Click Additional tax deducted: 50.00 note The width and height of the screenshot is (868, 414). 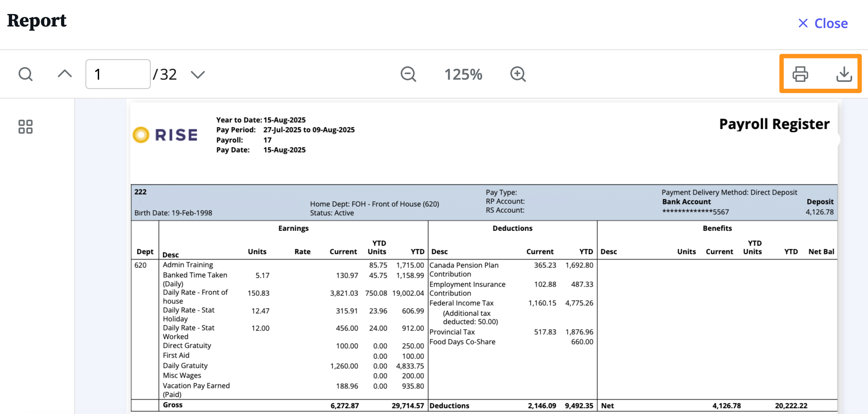[x=470, y=318]
